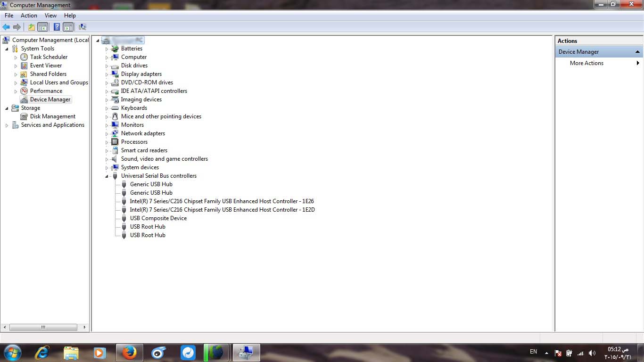This screenshot has width=644, height=362.
Task: Click Scan for hardware changes icon
Action: [x=83, y=27]
